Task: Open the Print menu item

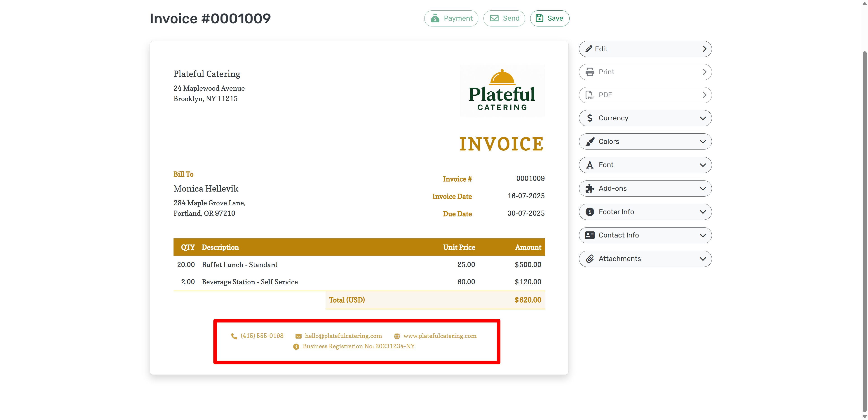Action: (645, 72)
